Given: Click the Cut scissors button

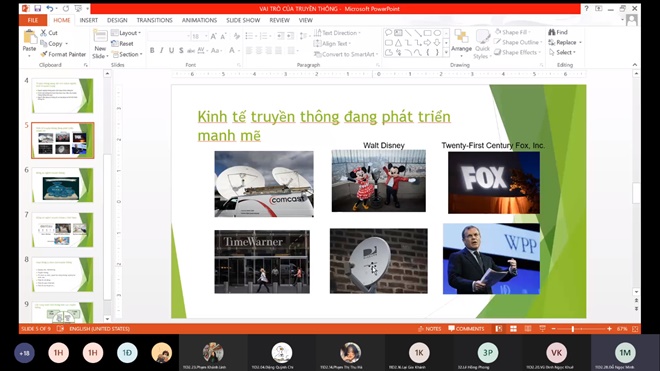Looking at the screenshot, I should click(49, 32).
